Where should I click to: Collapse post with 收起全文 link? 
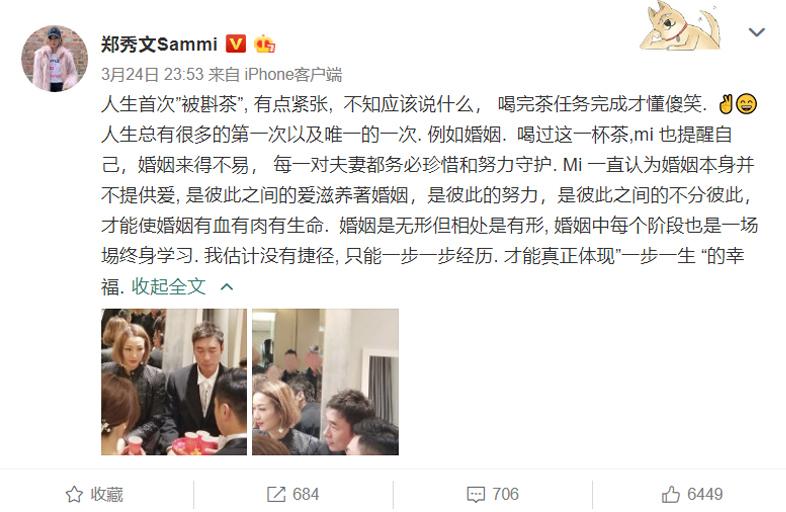(x=168, y=286)
